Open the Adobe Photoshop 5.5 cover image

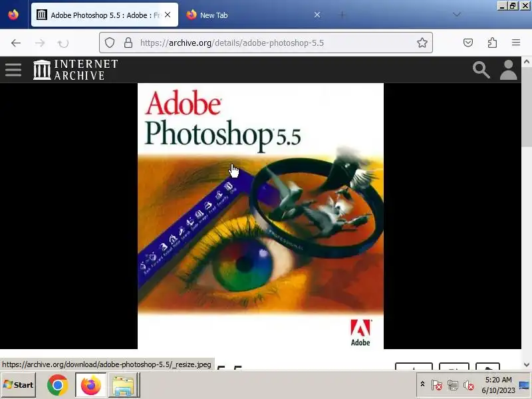click(261, 216)
